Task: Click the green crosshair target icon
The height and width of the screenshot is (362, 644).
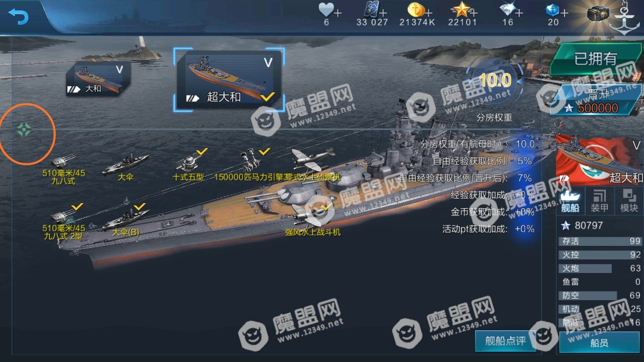Action: [24, 130]
